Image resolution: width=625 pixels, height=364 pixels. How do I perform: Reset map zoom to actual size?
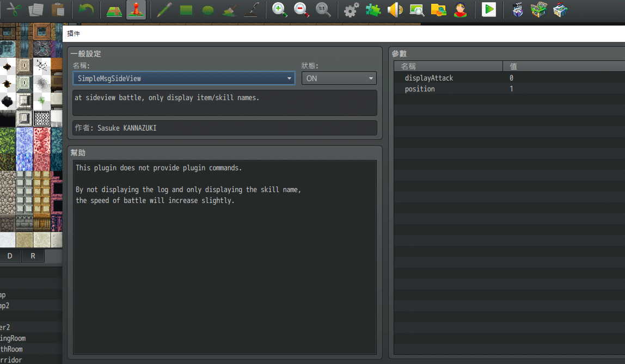pos(323,10)
